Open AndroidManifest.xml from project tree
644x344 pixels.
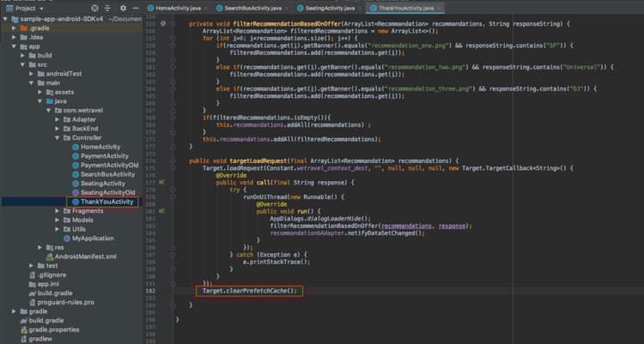(85, 256)
